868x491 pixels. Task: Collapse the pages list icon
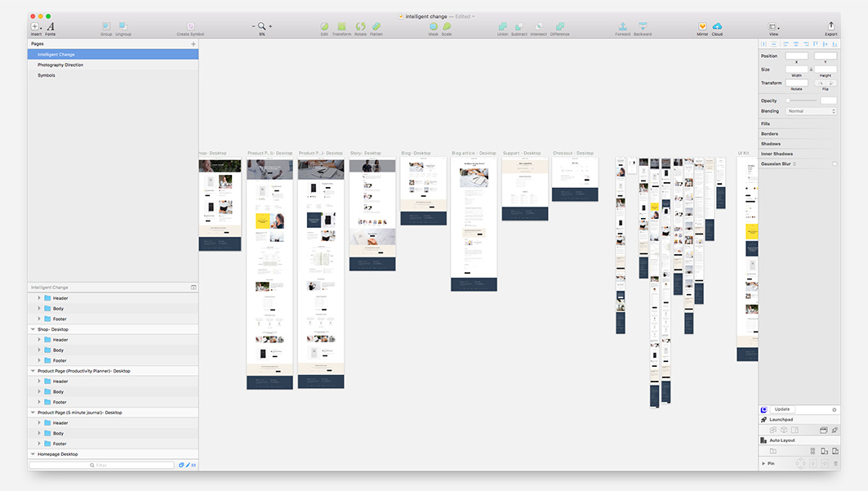coord(194,288)
